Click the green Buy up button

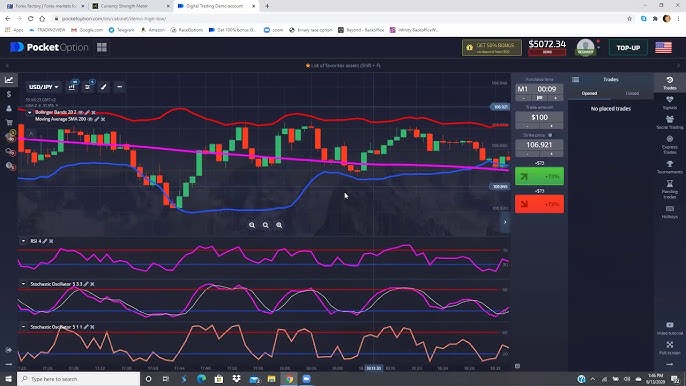pos(539,176)
